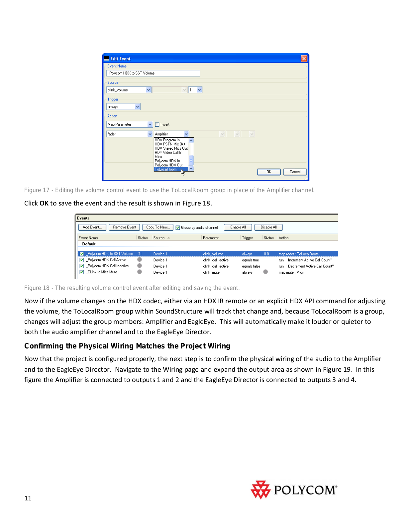411x532 pixels.
Task: Click the Call Active source status indicator
Action: point(140,260)
